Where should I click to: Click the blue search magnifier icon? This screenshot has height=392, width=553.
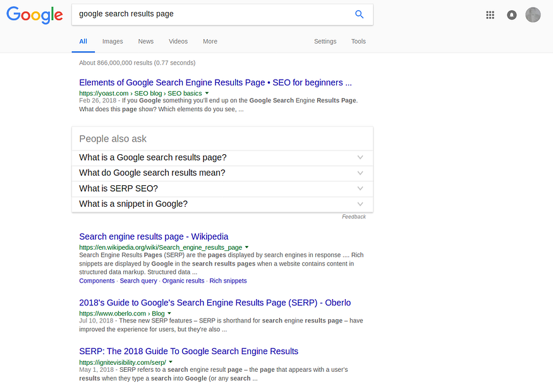[x=359, y=15]
